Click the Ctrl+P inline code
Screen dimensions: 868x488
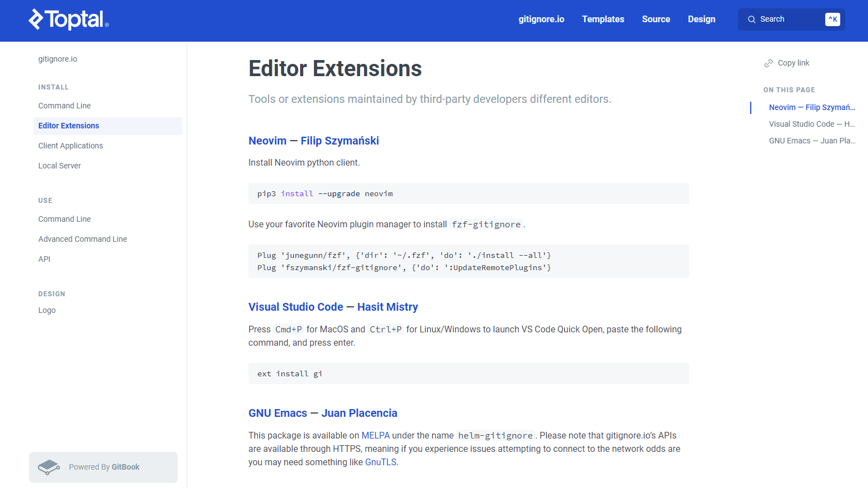coord(386,330)
